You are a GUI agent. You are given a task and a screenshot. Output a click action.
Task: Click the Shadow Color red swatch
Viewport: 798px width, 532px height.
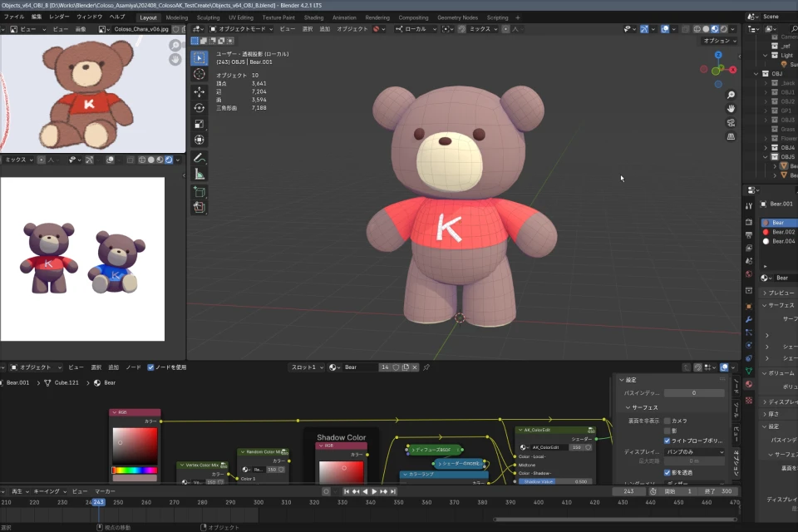pyautogui.click(x=341, y=472)
